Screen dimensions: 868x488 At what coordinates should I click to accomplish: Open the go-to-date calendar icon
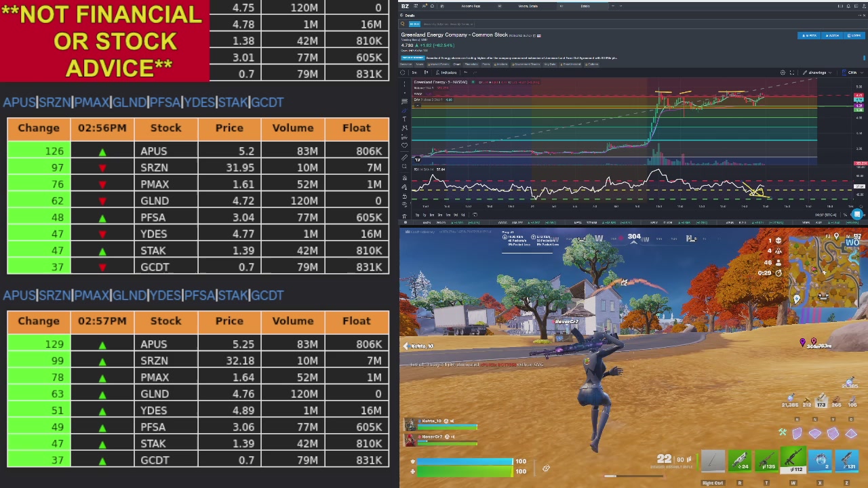click(x=475, y=215)
